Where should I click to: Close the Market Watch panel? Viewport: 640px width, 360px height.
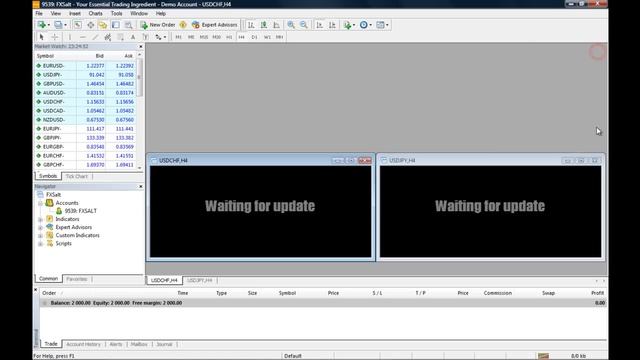[x=141, y=47]
